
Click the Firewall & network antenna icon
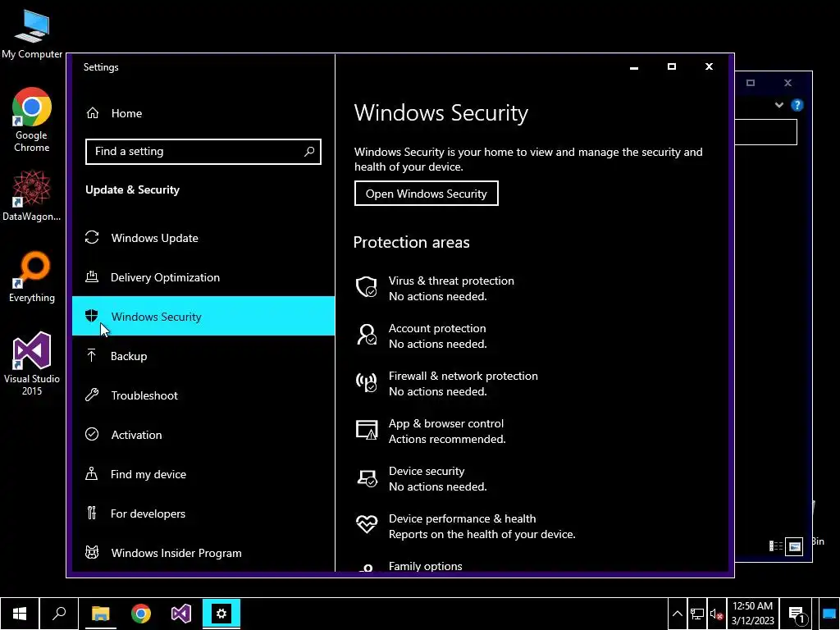point(367,382)
